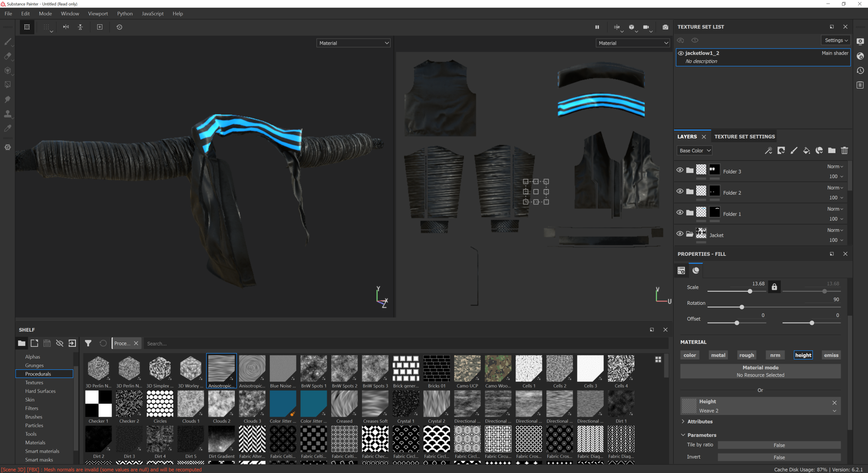Add a new paint layer
This screenshot has height=473, width=868.
(x=794, y=150)
